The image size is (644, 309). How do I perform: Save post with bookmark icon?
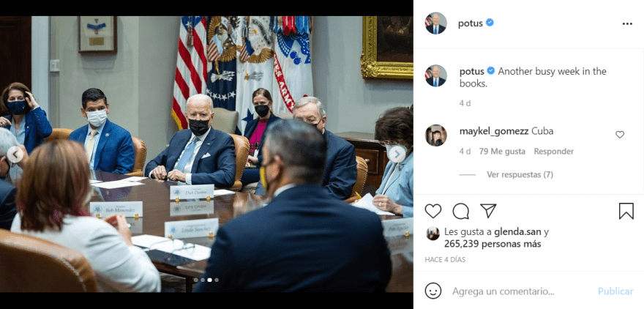click(626, 211)
